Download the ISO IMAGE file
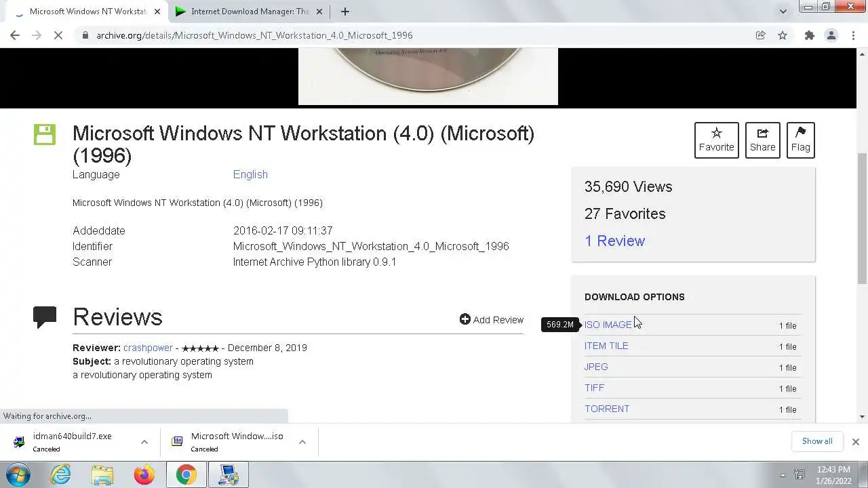Image resolution: width=868 pixels, height=488 pixels. (608, 325)
